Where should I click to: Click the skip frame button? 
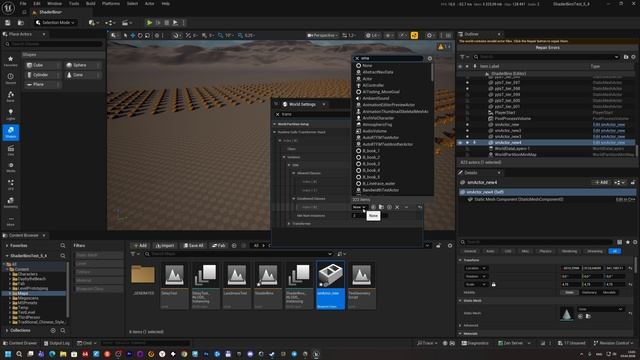click(x=158, y=22)
